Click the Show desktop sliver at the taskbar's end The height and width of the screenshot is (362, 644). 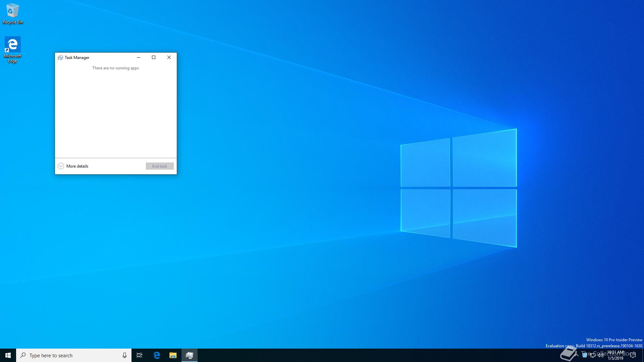pos(643,355)
